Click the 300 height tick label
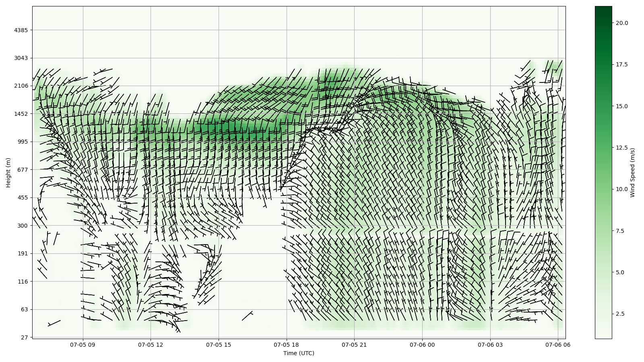The width and height of the screenshot is (644, 362). [x=23, y=226]
